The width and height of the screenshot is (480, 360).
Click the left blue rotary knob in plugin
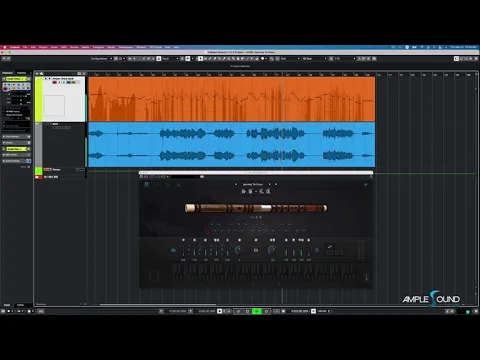(238, 250)
